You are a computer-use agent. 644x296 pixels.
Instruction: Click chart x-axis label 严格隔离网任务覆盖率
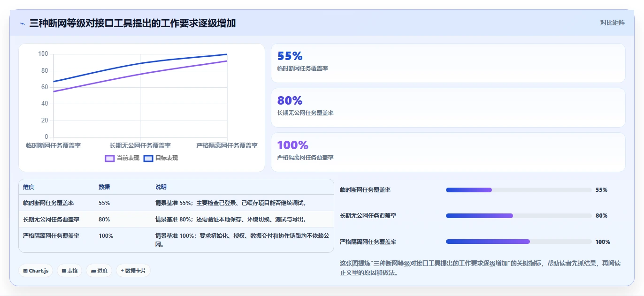[227, 146]
